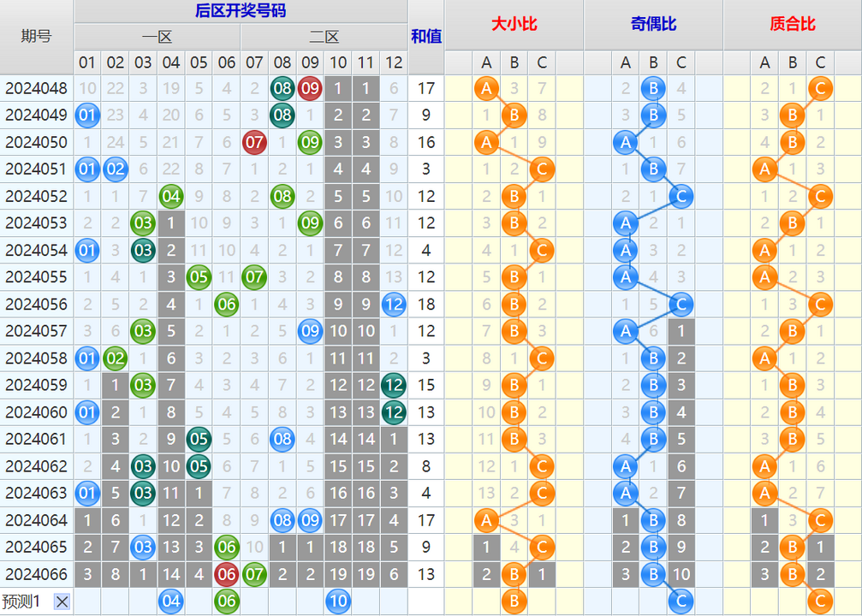Click blue ball 02 in row 2024051
The image size is (862, 616).
pyautogui.click(x=116, y=169)
